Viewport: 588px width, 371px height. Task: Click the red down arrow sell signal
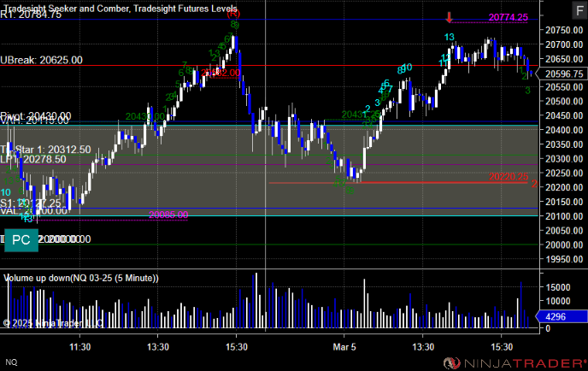[x=450, y=17]
